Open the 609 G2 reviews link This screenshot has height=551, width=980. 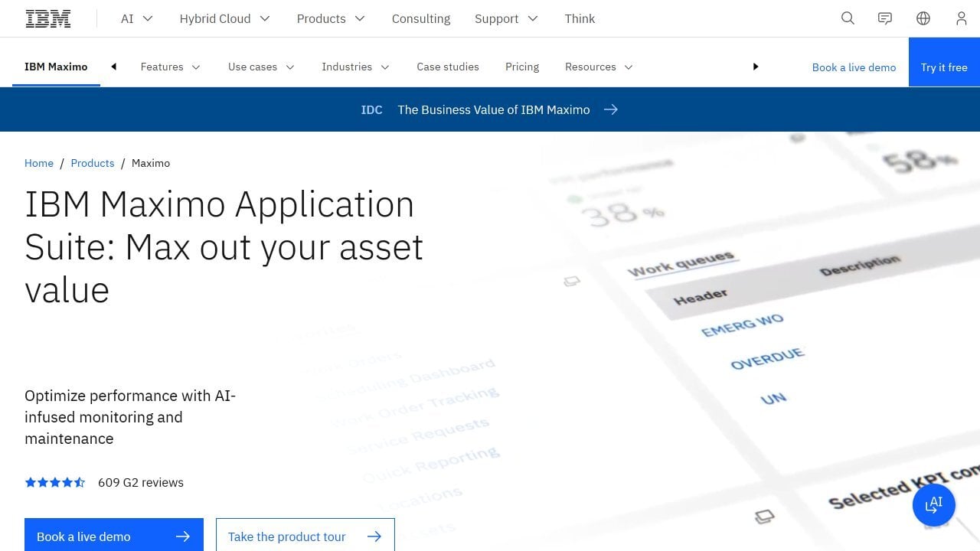coord(140,482)
